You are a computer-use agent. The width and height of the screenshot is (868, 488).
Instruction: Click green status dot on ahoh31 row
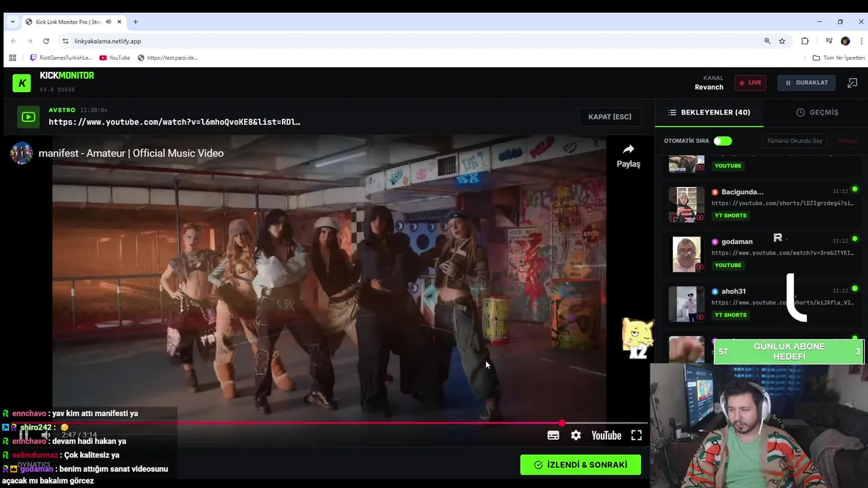854,289
